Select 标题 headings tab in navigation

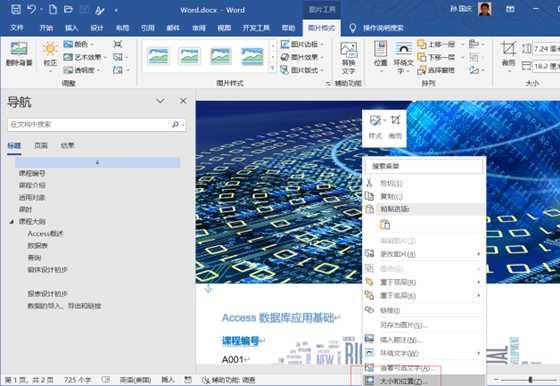tap(14, 146)
